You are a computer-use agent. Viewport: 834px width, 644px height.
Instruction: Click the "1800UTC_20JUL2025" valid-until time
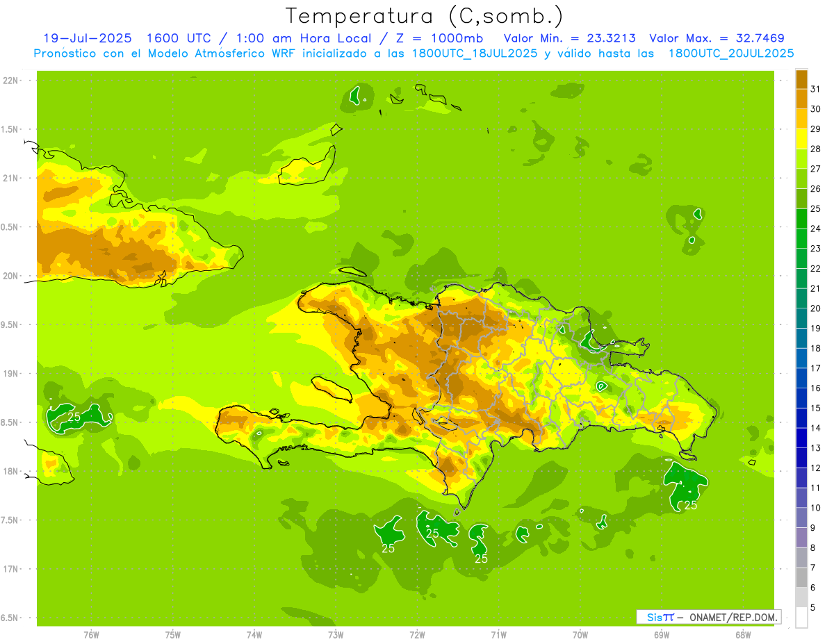731,53
